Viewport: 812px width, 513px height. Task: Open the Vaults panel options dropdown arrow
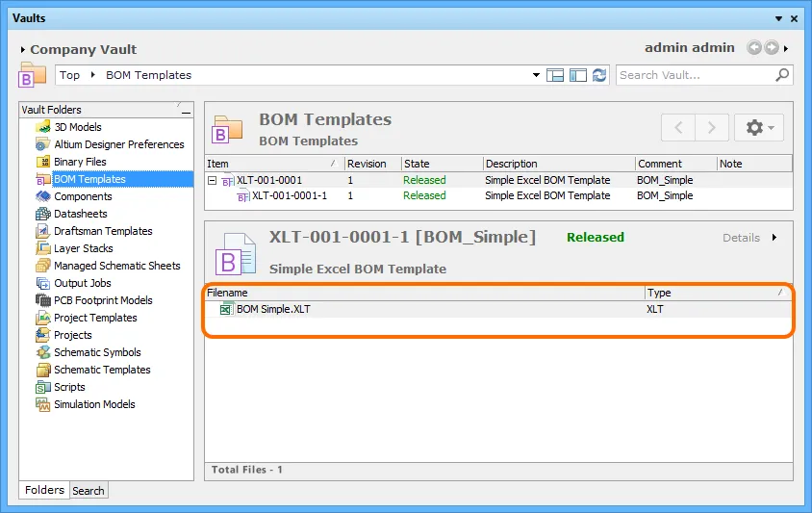[x=778, y=18]
